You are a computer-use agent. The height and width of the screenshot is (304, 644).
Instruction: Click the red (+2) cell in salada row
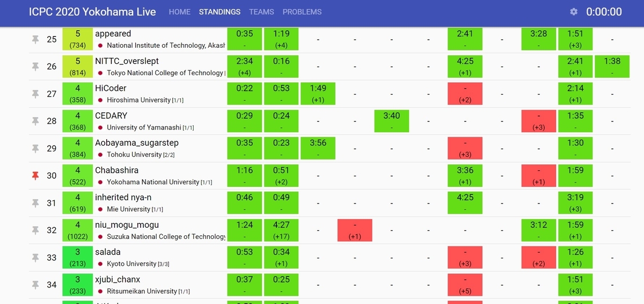pyautogui.click(x=539, y=258)
